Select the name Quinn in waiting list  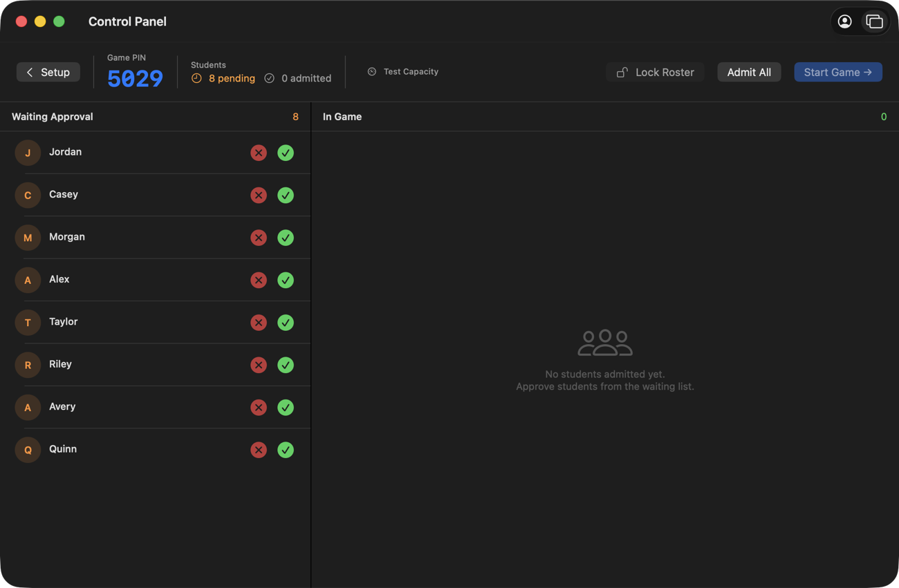click(63, 449)
